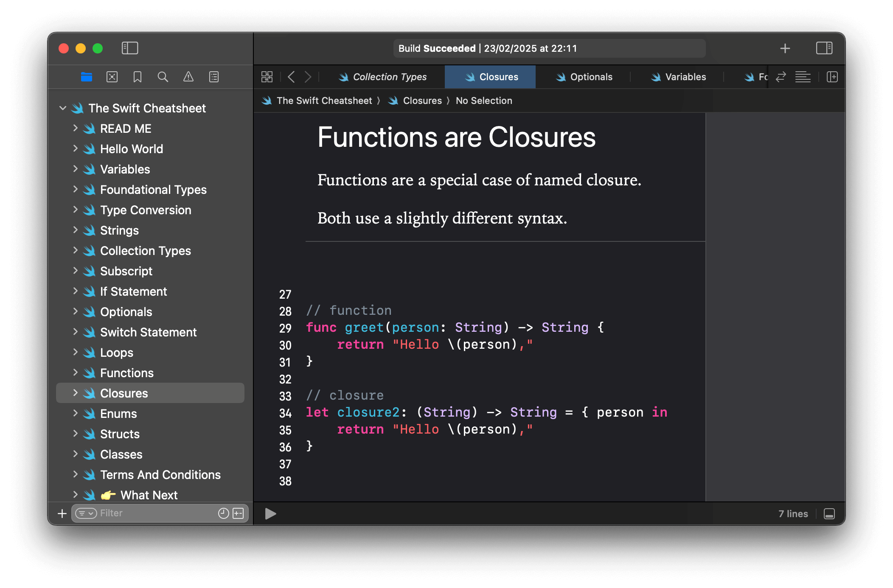Toggle live results panel in status bar
The height and width of the screenshot is (588, 893).
(x=829, y=514)
